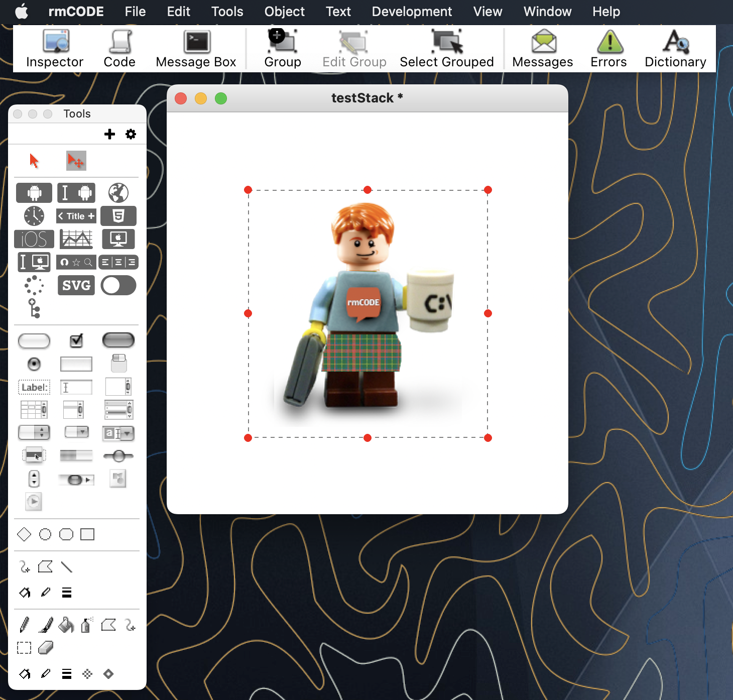The height and width of the screenshot is (700, 733).
Task: Select the Edit pointer tool with move arrows
Action: click(x=76, y=161)
